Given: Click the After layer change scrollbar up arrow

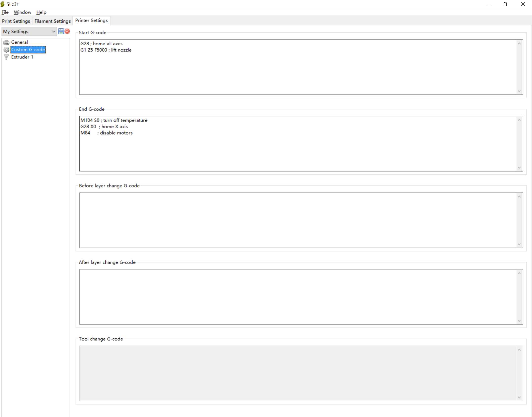Looking at the screenshot, I should click(519, 273).
